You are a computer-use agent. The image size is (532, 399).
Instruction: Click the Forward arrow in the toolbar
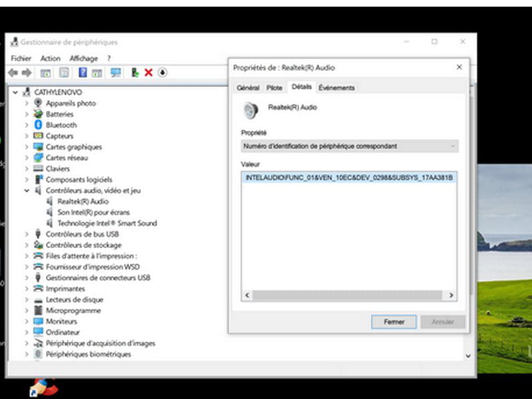[x=27, y=72]
